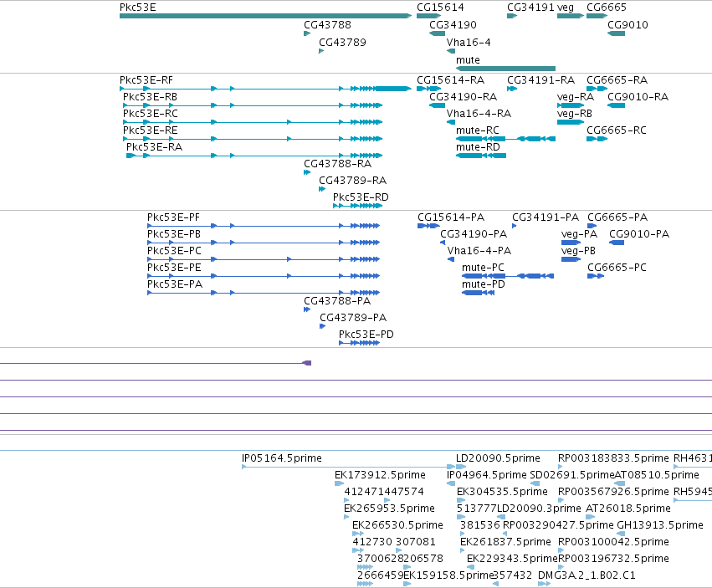Click the CG6665 gene label

[x=607, y=8]
